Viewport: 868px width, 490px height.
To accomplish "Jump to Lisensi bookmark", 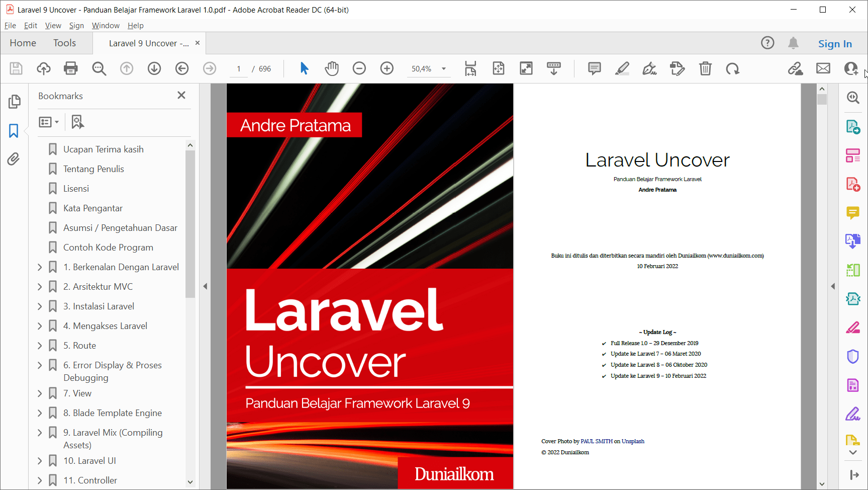I will pos(76,189).
